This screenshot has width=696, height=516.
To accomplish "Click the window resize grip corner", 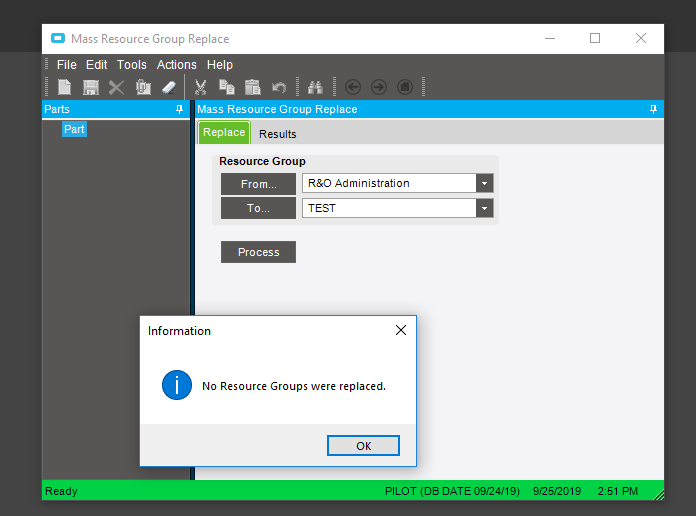I will coord(659,495).
